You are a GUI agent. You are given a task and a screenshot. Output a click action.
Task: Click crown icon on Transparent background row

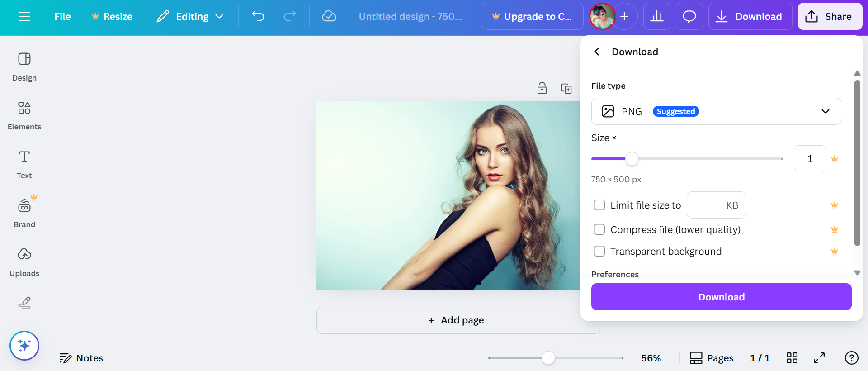coord(835,251)
